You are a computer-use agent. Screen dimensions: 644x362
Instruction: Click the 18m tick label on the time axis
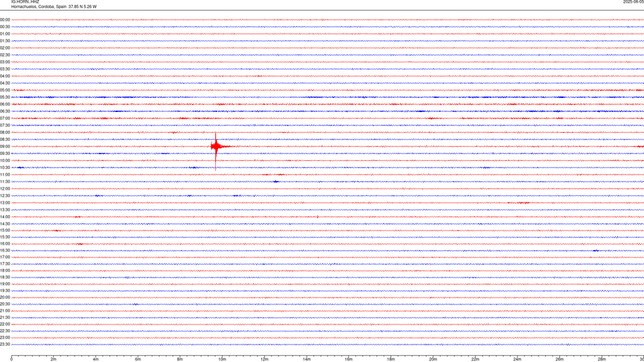coord(391,359)
